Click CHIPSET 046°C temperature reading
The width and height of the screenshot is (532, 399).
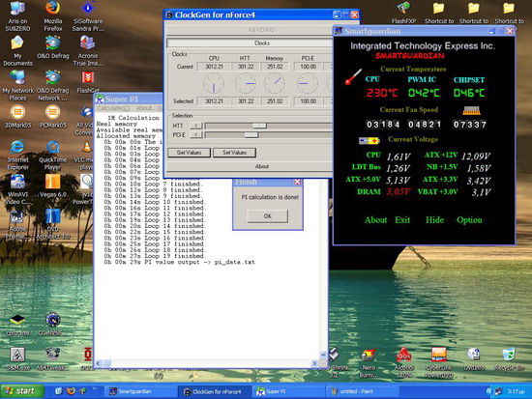(469, 93)
